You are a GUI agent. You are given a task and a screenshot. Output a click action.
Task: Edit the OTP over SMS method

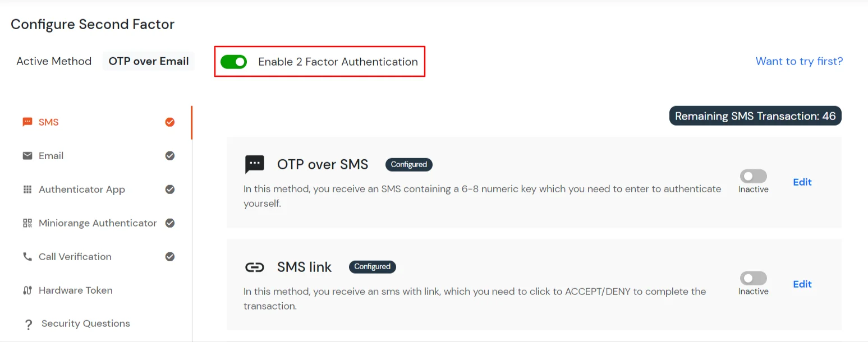point(802,182)
